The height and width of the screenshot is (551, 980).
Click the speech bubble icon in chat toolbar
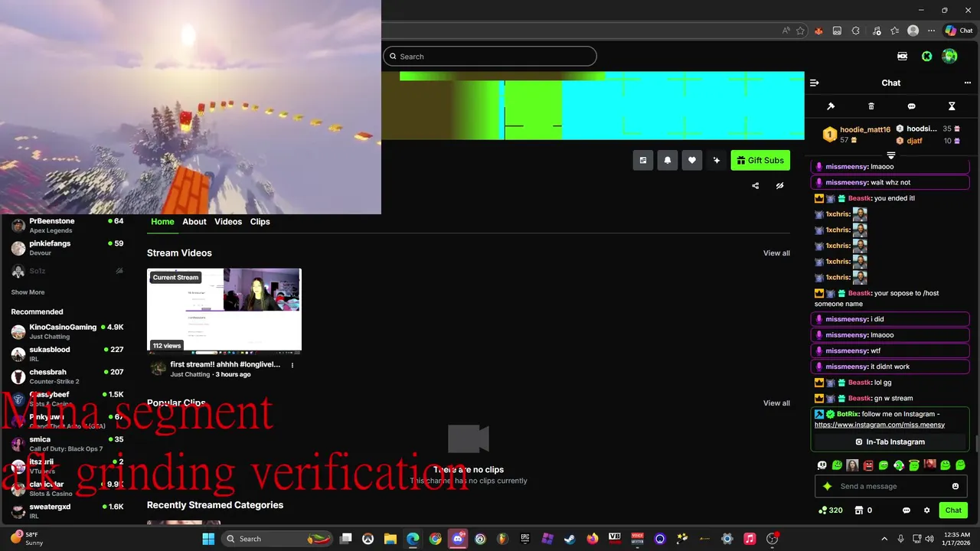point(911,106)
